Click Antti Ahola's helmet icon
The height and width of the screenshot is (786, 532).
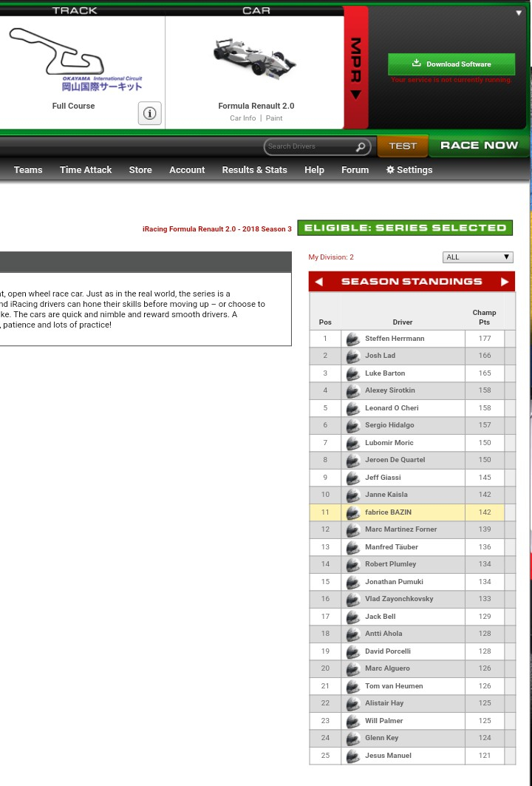point(353,634)
